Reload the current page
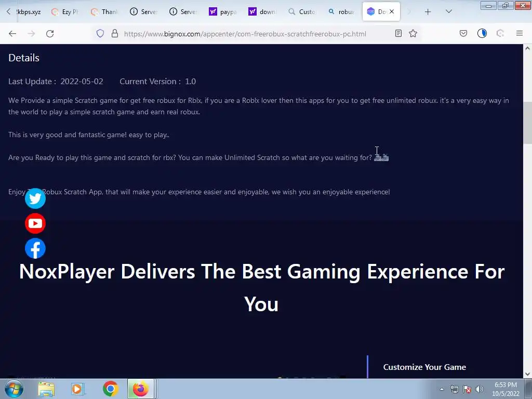Viewport: 532px width, 399px height. tap(50, 33)
